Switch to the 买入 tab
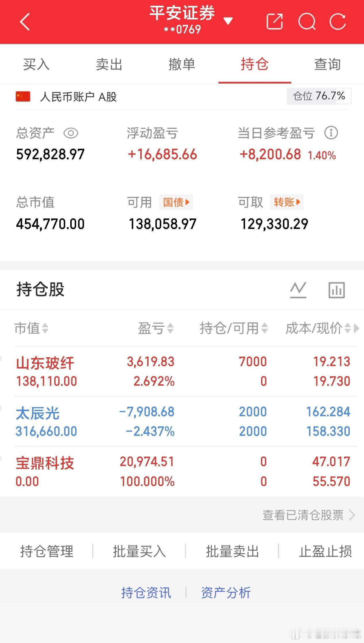364x643 pixels. tap(36, 64)
